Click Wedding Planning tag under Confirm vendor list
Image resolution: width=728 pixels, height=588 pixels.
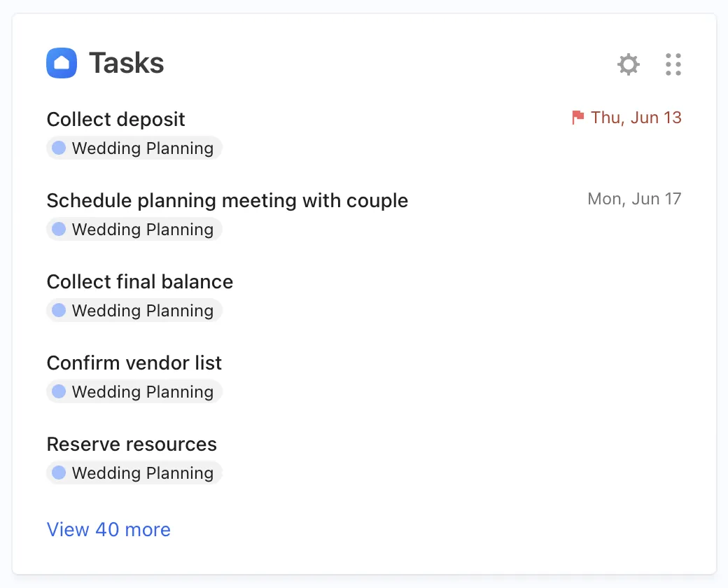click(134, 392)
